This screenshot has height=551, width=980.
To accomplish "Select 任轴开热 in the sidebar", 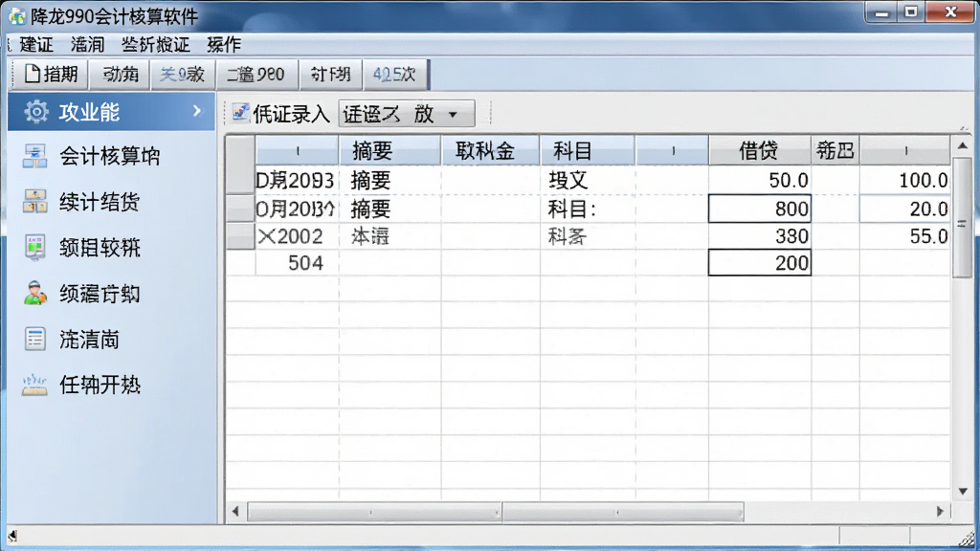I will 100,385.
